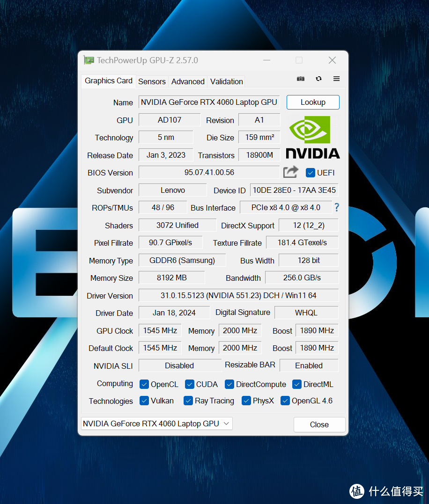Toggle the UEFI checkbox
Screen dimensions: 429x504
tap(311, 173)
